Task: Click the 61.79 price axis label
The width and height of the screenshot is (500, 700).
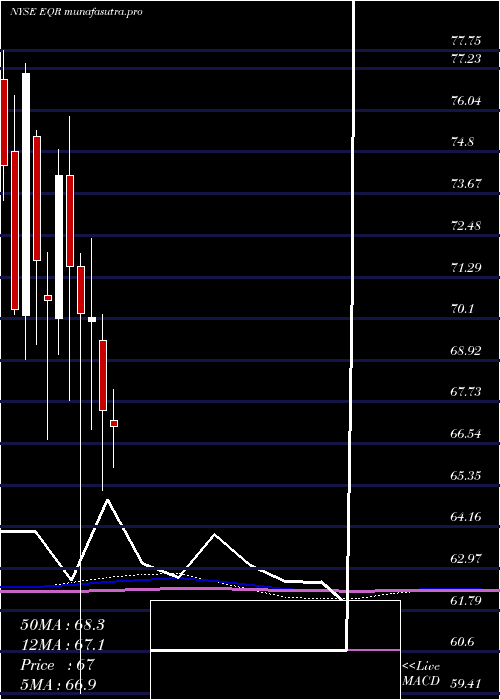Action: pyautogui.click(x=466, y=600)
